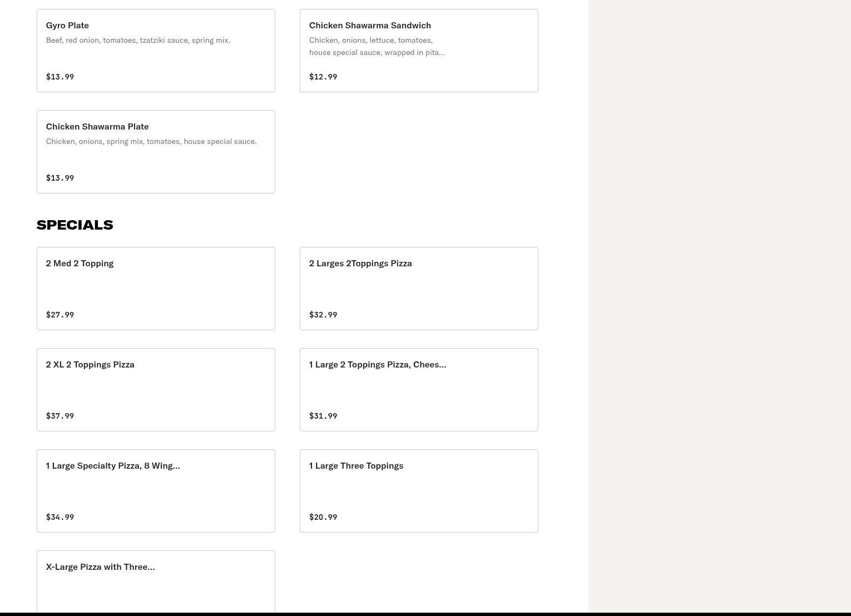Click the $32.99 price label

[x=323, y=315]
